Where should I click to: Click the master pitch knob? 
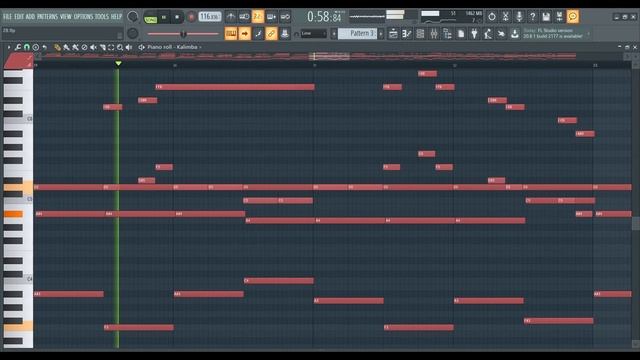pos(133,33)
